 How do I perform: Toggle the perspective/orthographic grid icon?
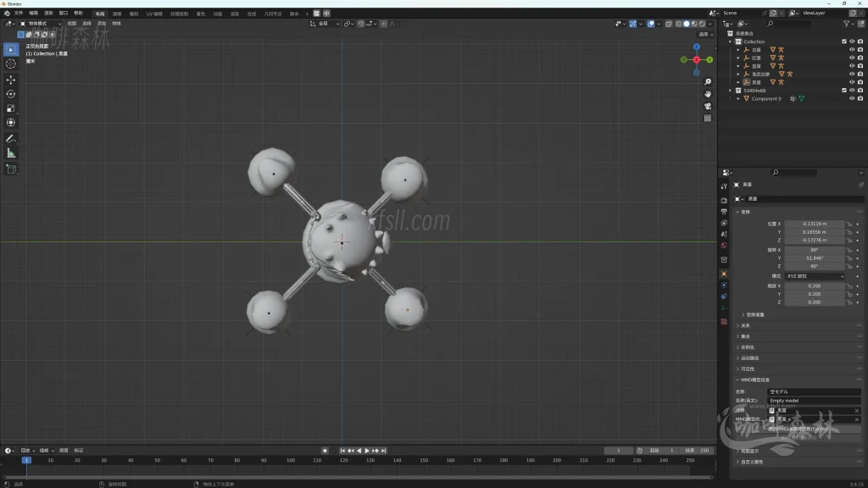pyautogui.click(x=708, y=118)
